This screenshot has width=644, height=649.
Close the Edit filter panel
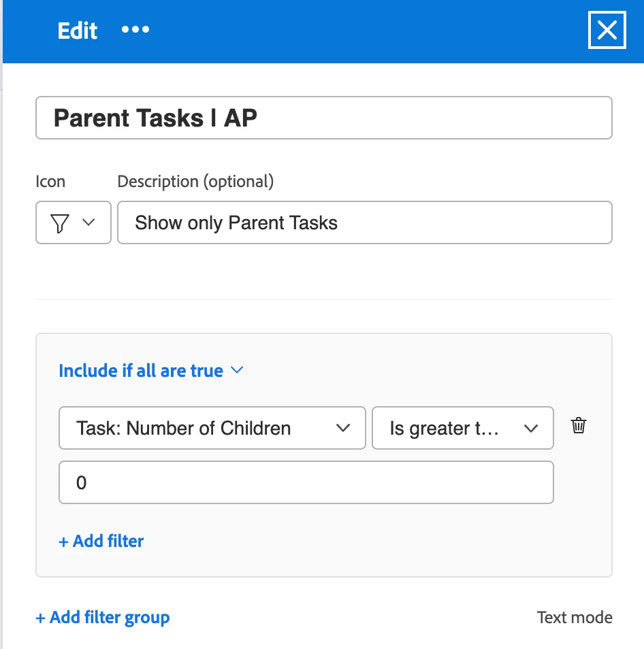(x=606, y=31)
